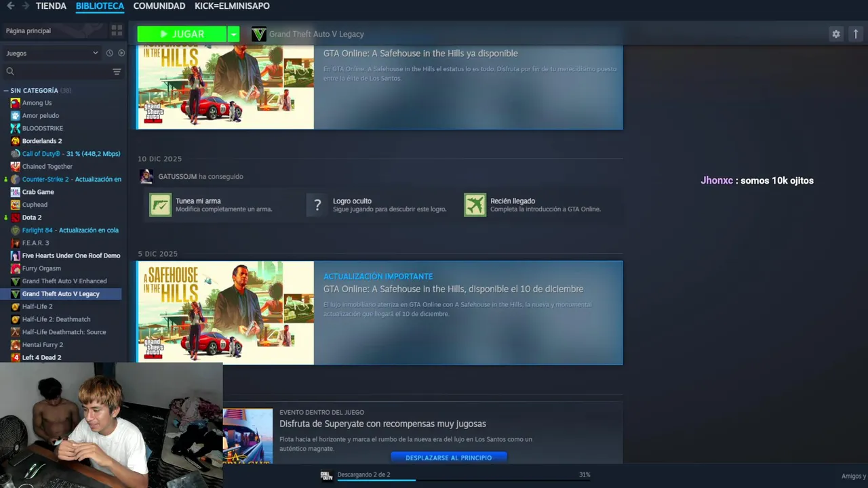The image size is (868, 488).
Task: Click the recent activity clock icon
Action: point(109,53)
